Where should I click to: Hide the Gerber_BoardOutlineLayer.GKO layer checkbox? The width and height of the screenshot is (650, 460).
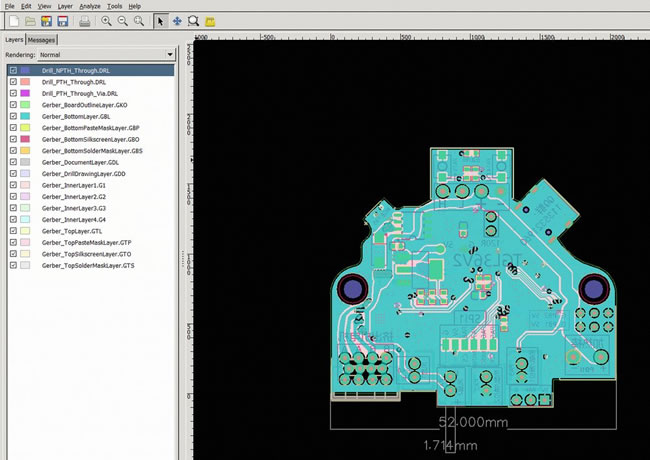[x=13, y=105]
